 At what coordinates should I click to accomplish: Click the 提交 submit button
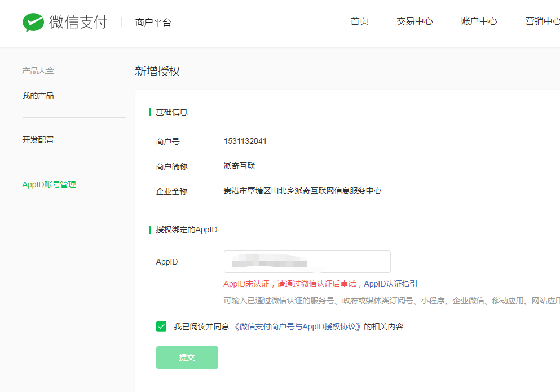(187, 358)
